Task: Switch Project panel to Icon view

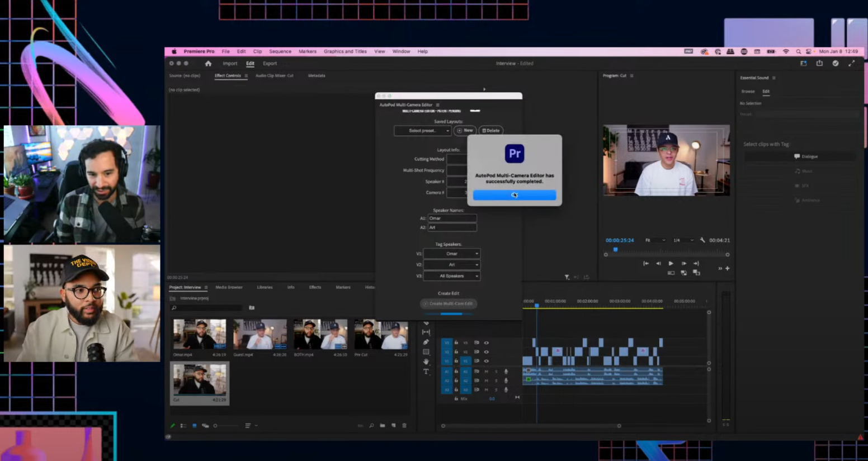Action: pyautogui.click(x=195, y=426)
